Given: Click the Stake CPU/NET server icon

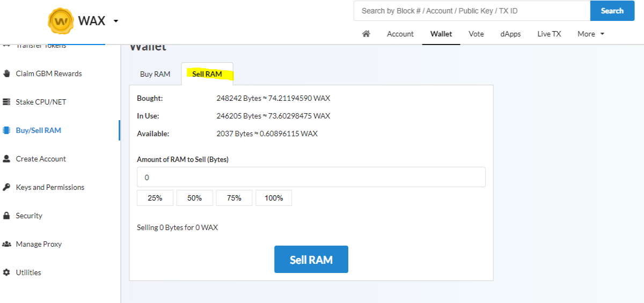Looking at the screenshot, I should click(x=6, y=102).
